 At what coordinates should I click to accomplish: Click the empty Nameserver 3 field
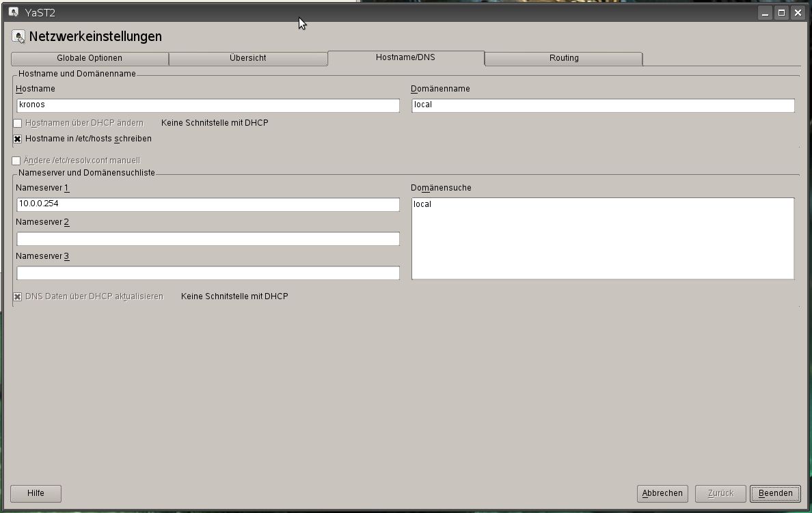pyautogui.click(x=208, y=273)
